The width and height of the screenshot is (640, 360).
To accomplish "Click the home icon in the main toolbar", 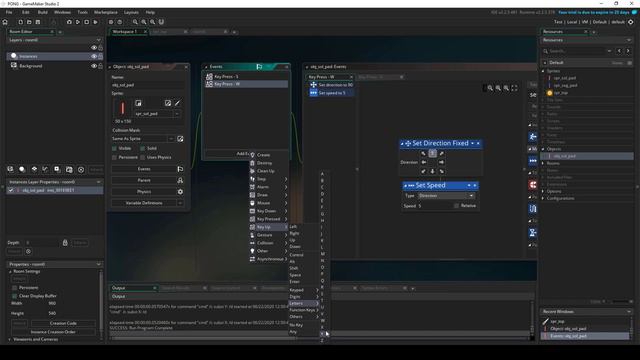I will coord(5,22).
